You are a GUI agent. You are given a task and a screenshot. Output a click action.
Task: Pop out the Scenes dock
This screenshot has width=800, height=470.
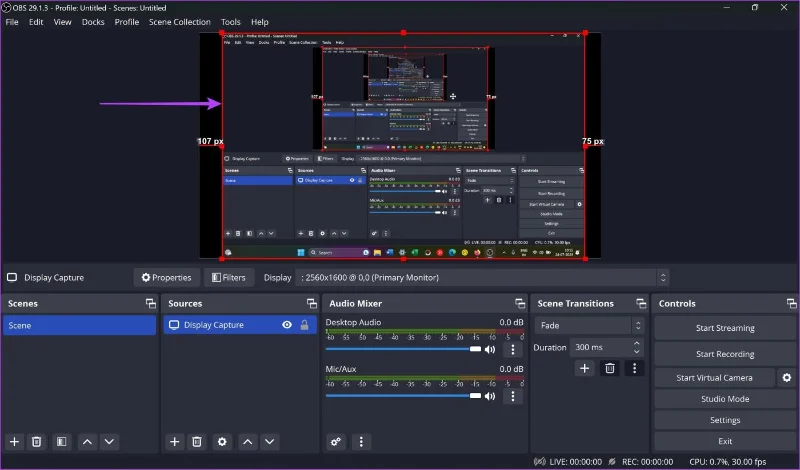[151, 304]
